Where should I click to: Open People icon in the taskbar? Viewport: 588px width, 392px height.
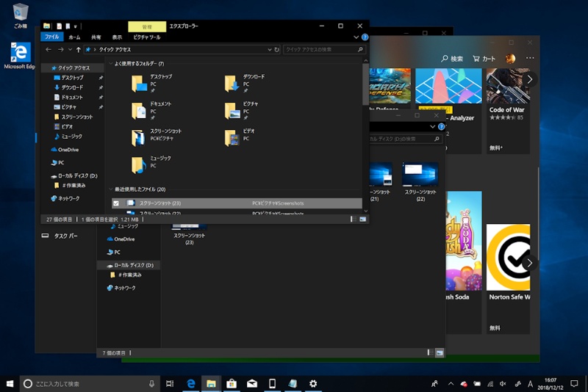[434, 384]
